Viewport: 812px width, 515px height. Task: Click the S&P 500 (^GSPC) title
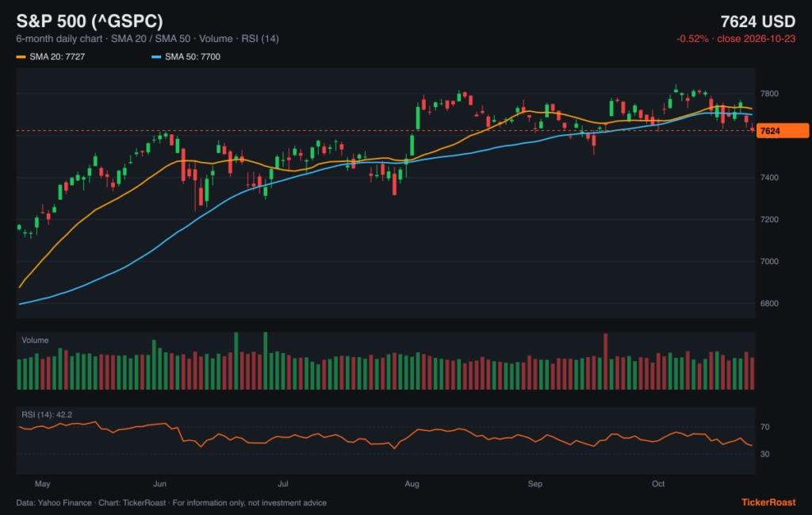pyautogui.click(x=90, y=21)
